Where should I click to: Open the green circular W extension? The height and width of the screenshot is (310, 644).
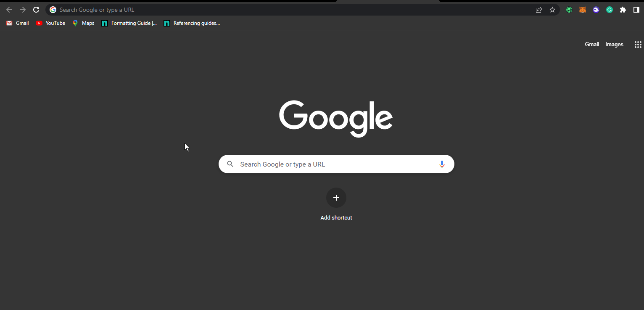click(569, 10)
